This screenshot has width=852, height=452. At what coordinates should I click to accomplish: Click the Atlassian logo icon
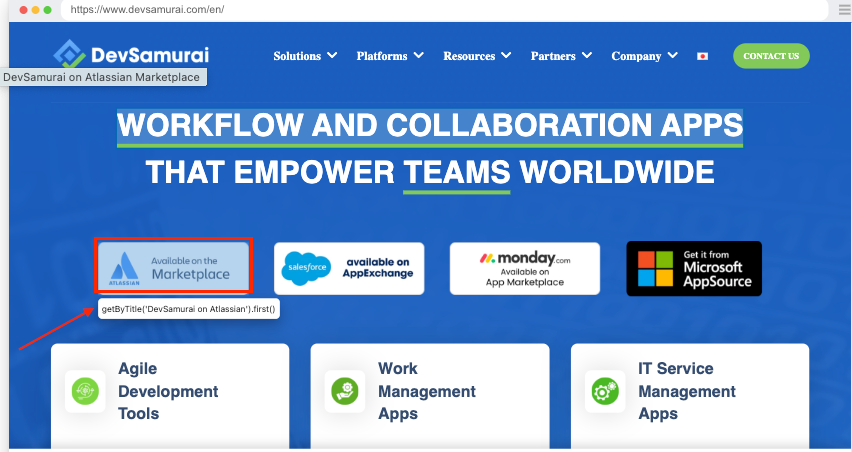pyautogui.click(x=124, y=268)
